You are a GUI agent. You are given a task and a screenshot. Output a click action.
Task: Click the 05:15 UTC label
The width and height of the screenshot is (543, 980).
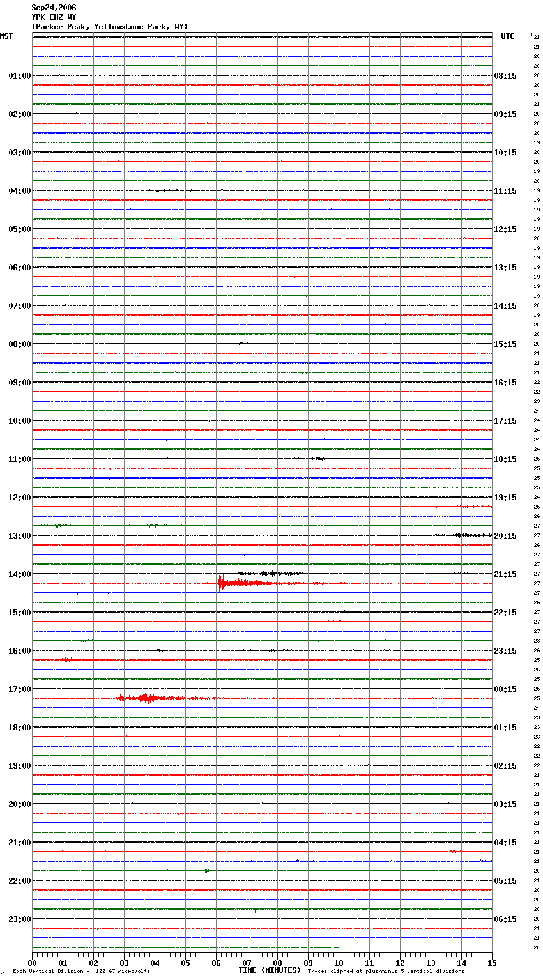tap(505, 881)
